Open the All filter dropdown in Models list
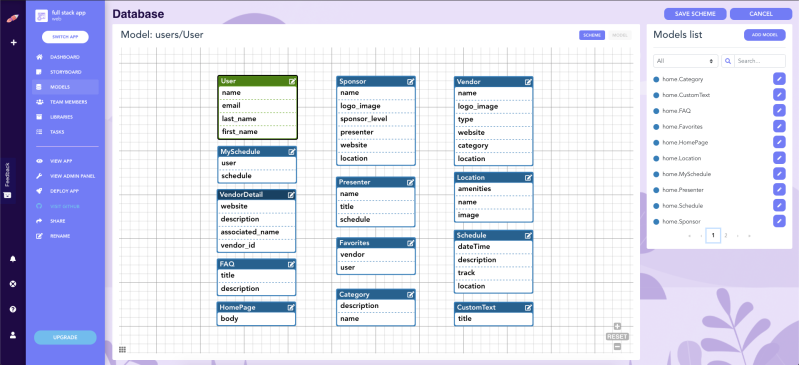The image size is (799, 365). tap(685, 61)
